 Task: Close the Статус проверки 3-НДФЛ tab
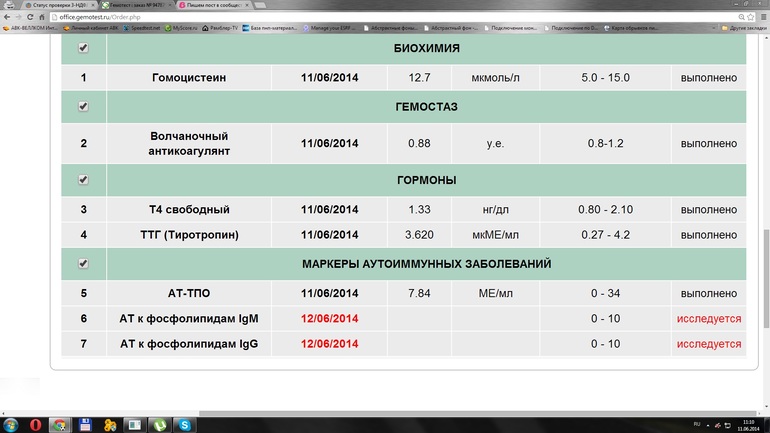(93, 5)
